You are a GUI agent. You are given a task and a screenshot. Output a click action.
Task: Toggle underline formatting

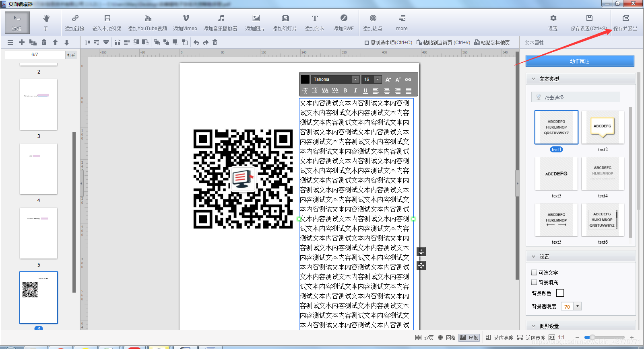click(x=365, y=91)
